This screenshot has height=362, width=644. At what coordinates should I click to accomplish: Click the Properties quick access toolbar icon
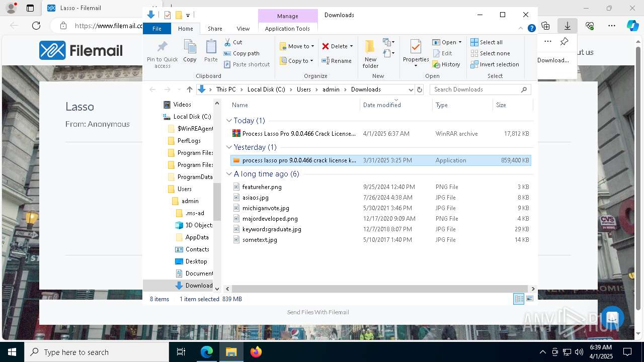(x=168, y=15)
